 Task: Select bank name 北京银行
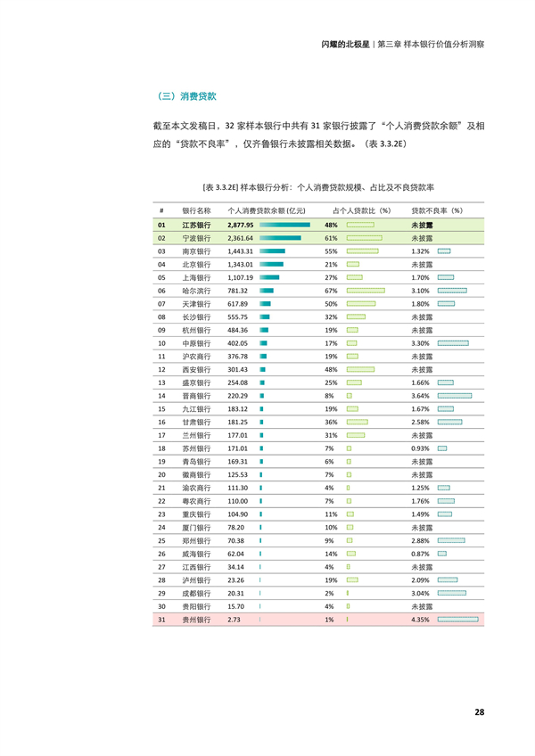[x=196, y=265]
